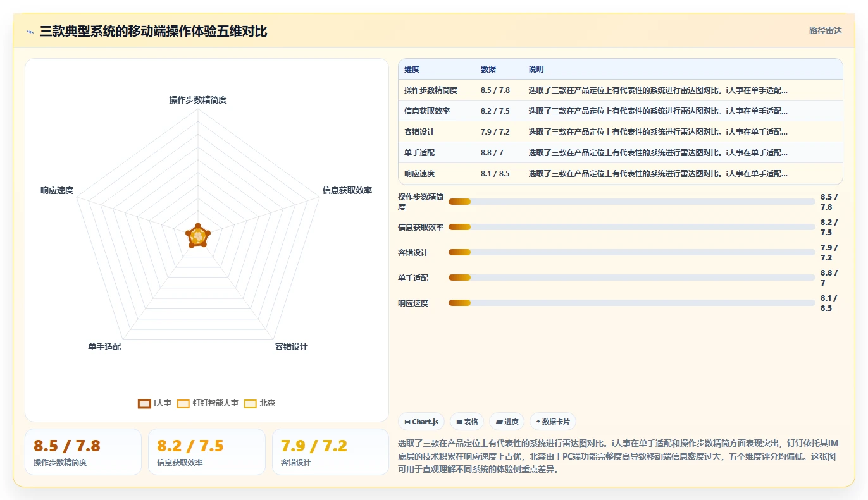868x500 pixels.
Task: Click the 单手适配 label on radar chart
Action: pyautogui.click(x=104, y=346)
